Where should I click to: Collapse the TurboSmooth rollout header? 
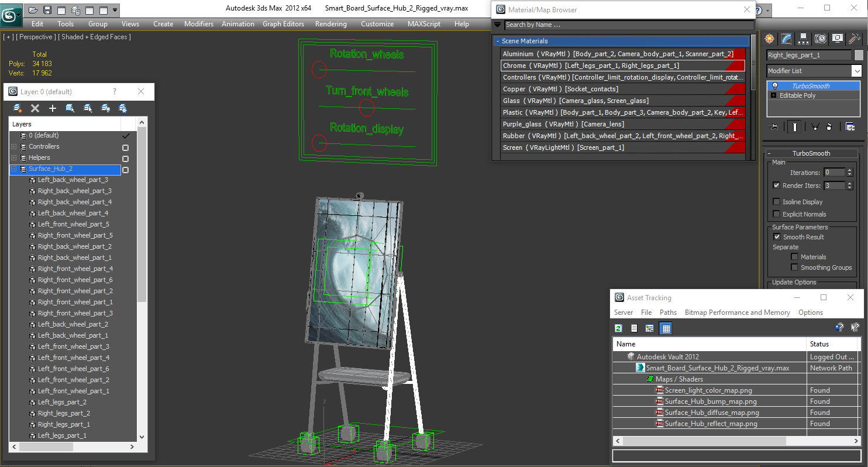tap(811, 153)
